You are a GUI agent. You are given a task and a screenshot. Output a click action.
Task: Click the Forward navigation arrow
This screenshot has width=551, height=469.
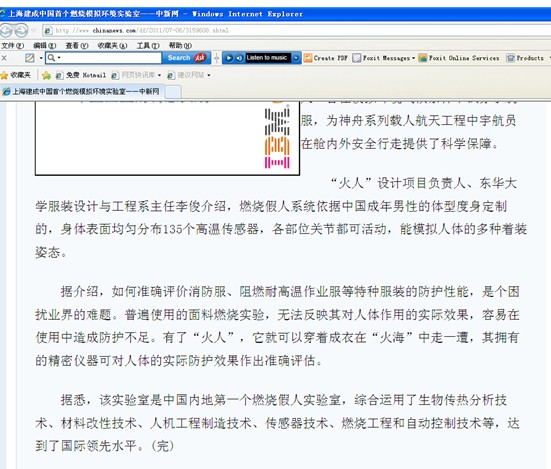tap(21, 31)
